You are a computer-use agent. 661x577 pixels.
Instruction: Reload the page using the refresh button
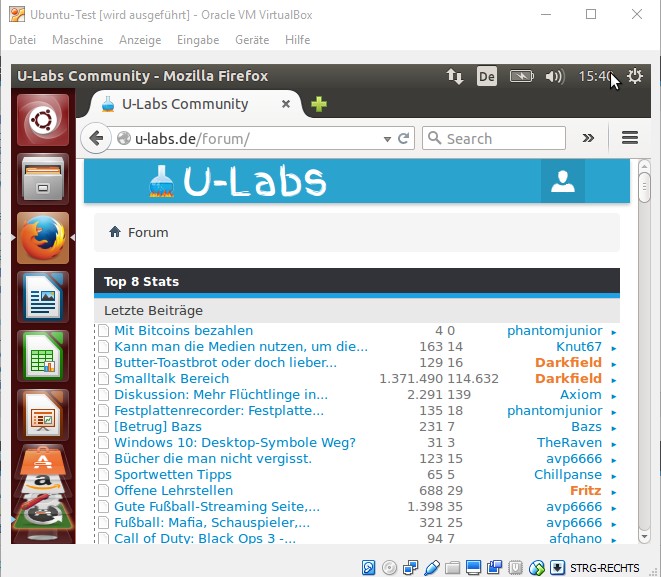405,139
